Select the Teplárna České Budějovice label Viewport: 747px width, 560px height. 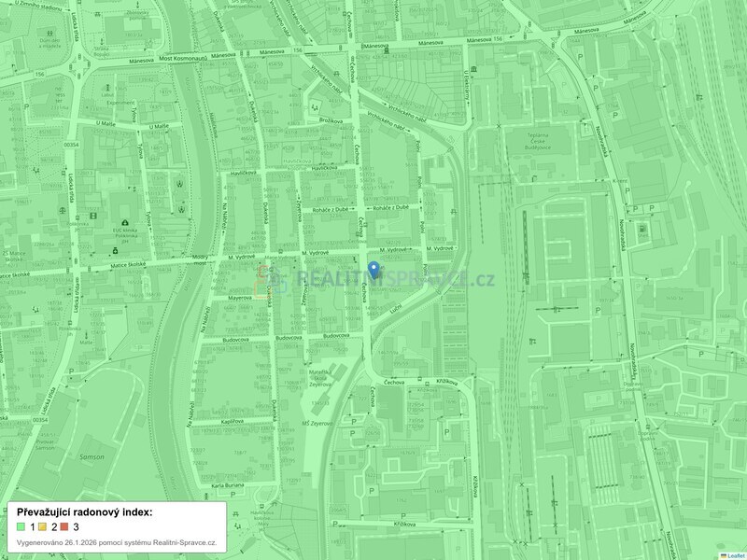click(x=540, y=143)
